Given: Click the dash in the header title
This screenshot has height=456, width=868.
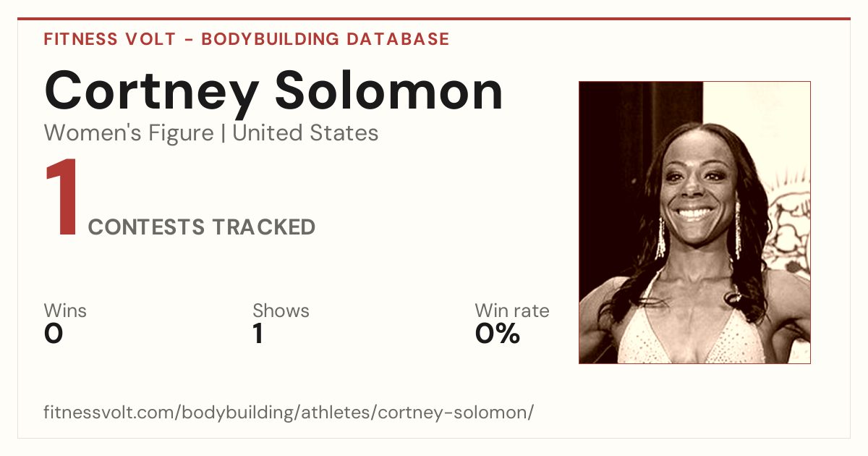Looking at the screenshot, I should click(188, 40).
